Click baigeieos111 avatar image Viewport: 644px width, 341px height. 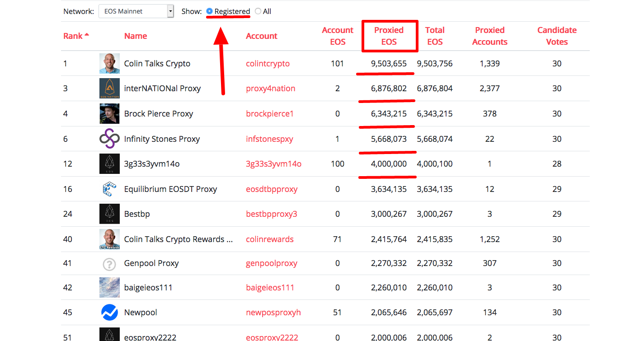[x=109, y=287]
